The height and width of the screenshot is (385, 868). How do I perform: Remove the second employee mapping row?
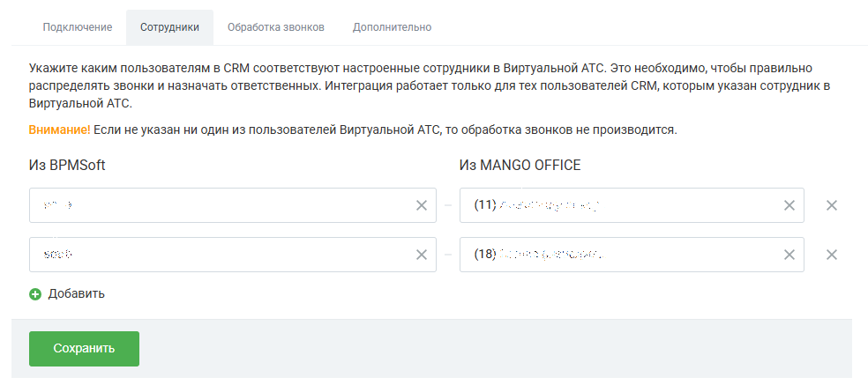pyautogui.click(x=832, y=255)
